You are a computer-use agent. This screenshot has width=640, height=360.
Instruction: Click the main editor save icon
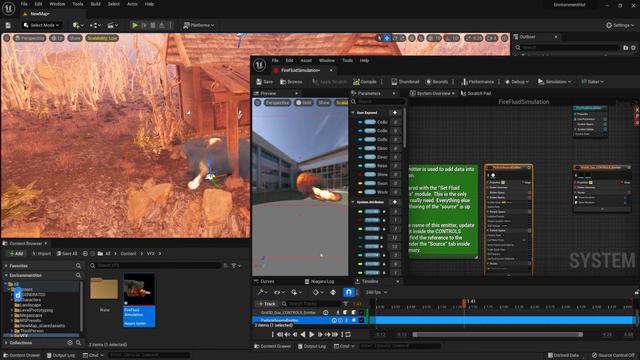8,25
